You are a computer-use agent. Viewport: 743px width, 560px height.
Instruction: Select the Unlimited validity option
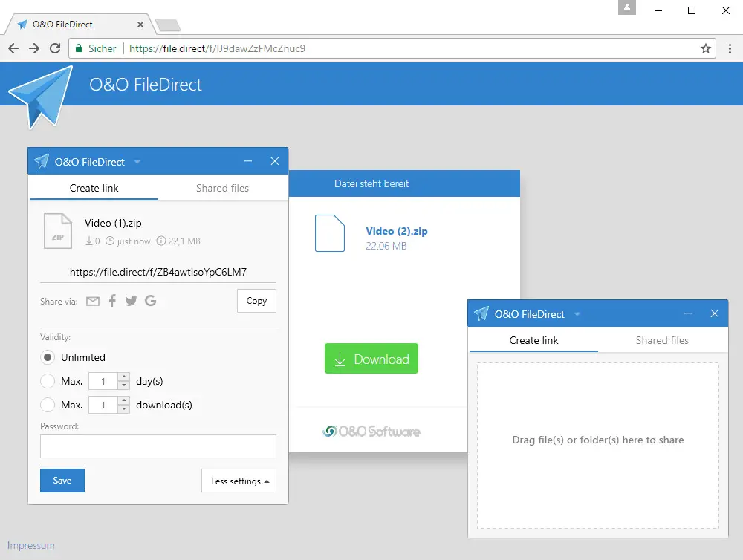click(x=48, y=357)
